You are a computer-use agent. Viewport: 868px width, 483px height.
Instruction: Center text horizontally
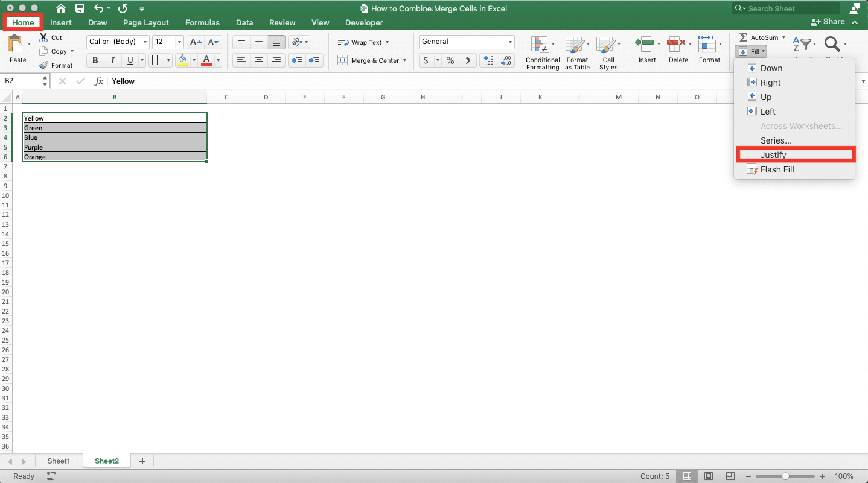point(259,60)
